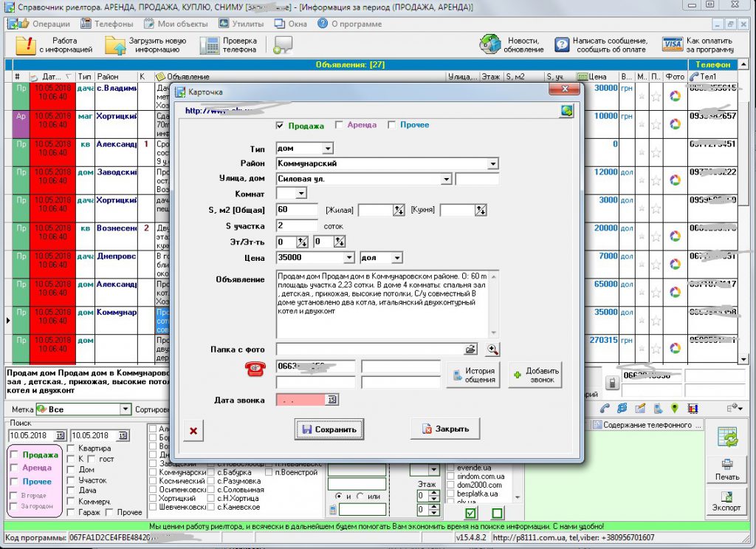
Task: Enable 'Прочее' checkbox in card
Action: (391, 124)
